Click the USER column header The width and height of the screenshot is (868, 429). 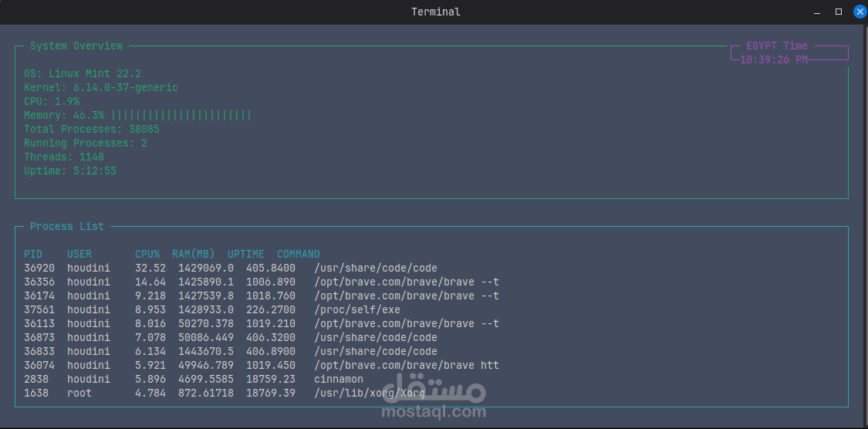click(x=79, y=254)
